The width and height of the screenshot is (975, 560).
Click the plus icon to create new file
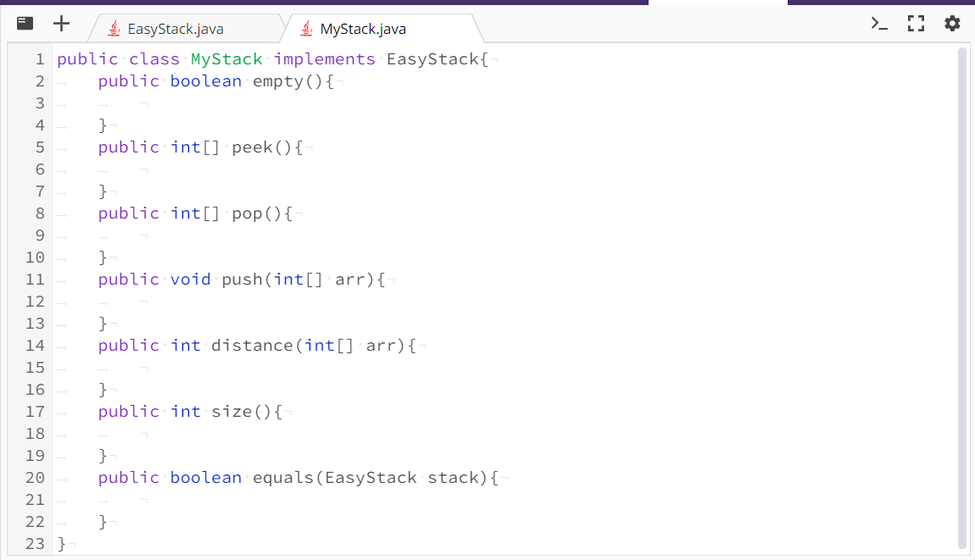61,23
